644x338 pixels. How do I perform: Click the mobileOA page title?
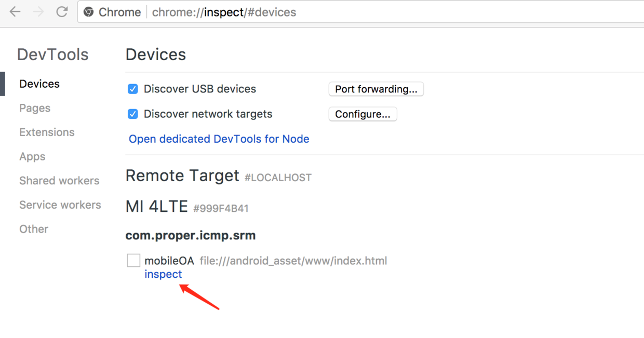point(169,261)
